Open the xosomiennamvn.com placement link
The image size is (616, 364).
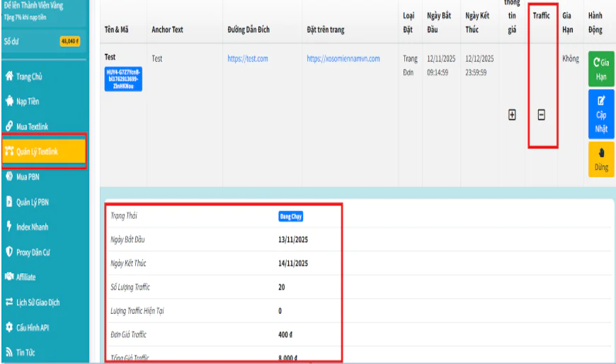(x=343, y=59)
